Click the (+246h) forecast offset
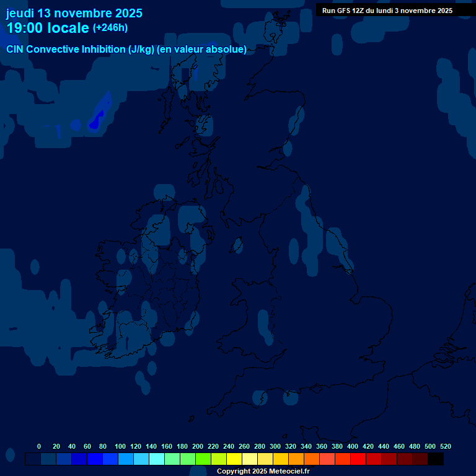The image size is (476, 476). click(x=110, y=28)
